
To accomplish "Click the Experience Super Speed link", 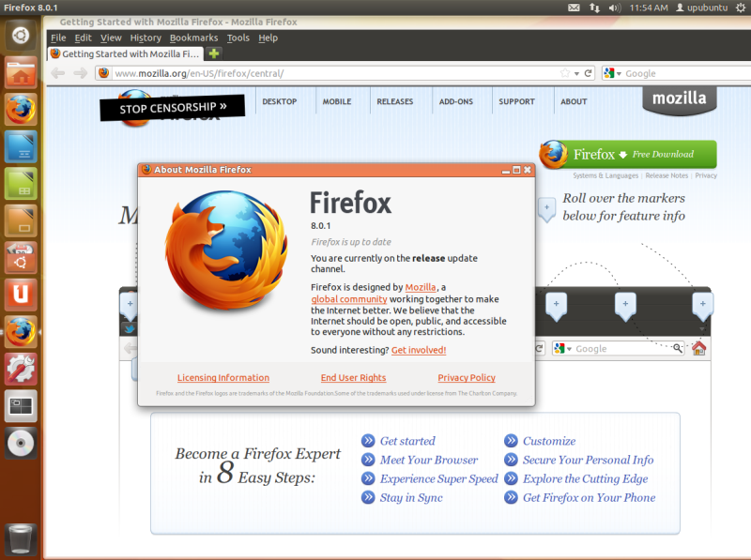I will [x=438, y=478].
